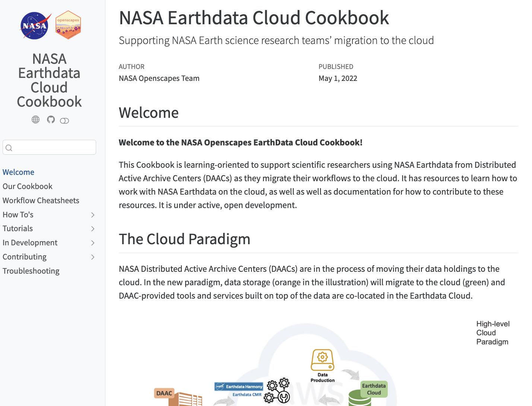Image resolution: width=532 pixels, height=406 pixels.
Task: Open the GitHub repository icon
Action: [51, 120]
